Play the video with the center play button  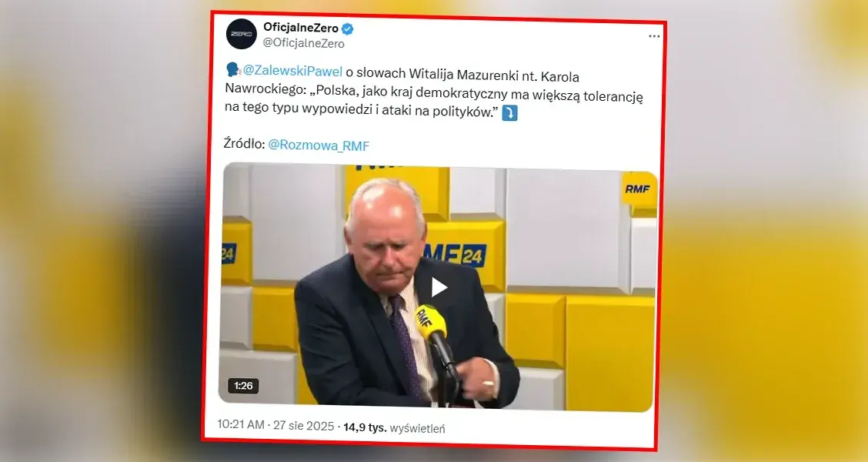(439, 287)
